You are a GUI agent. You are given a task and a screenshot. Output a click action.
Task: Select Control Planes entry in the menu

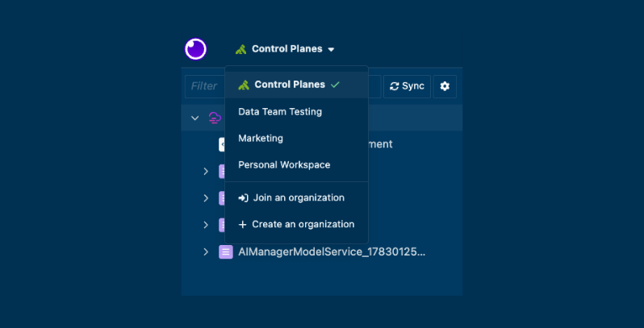coord(296,85)
